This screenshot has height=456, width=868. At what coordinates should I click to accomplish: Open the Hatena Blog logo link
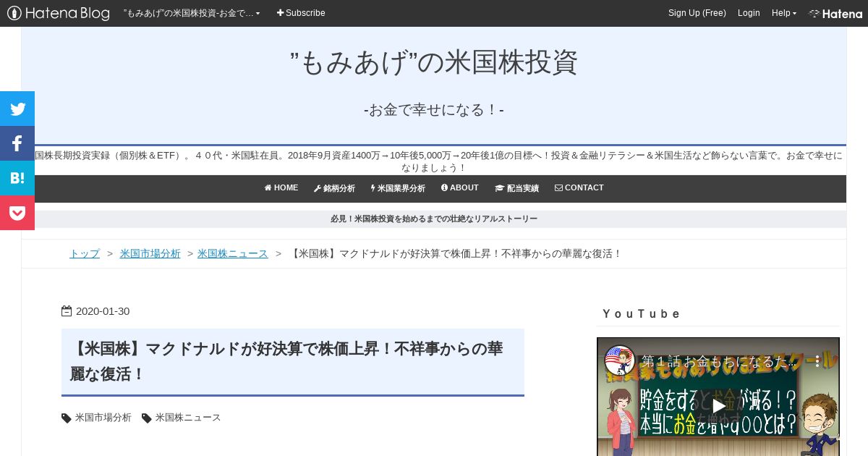pos(59,13)
